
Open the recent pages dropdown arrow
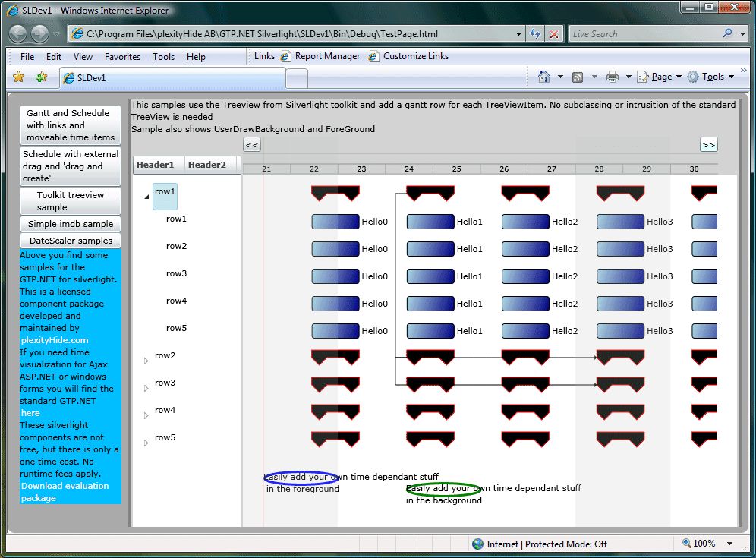click(x=56, y=34)
